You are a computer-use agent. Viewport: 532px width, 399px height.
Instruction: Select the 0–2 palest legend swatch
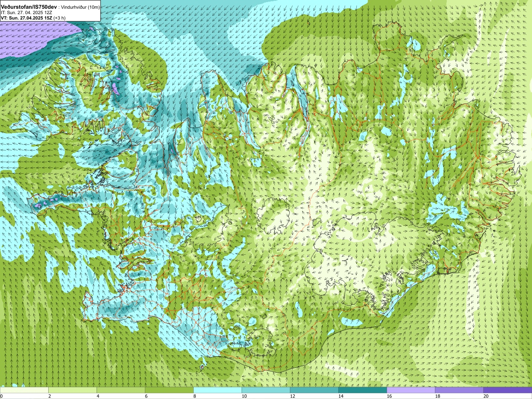point(24,390)
